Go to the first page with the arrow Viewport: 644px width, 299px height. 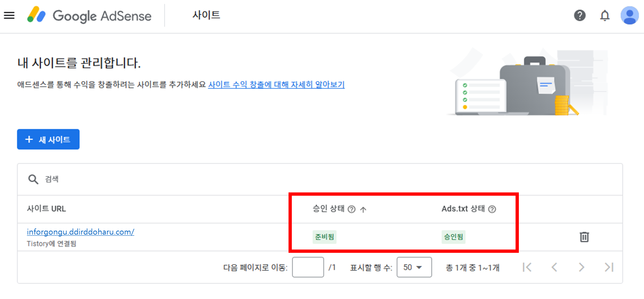click(527, 267)
